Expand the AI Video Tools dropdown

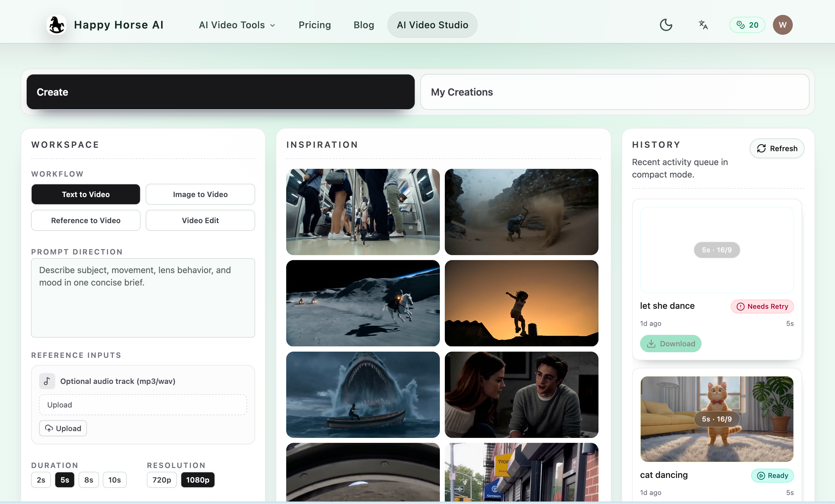(237, 25)
